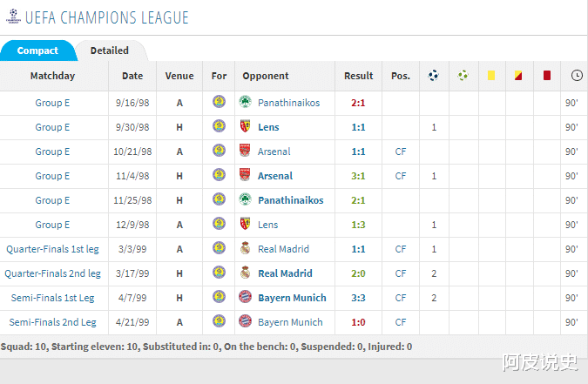Screen dimensions: 588x384
Task: Click the goals football icon column header
Action: pos(434,76)
